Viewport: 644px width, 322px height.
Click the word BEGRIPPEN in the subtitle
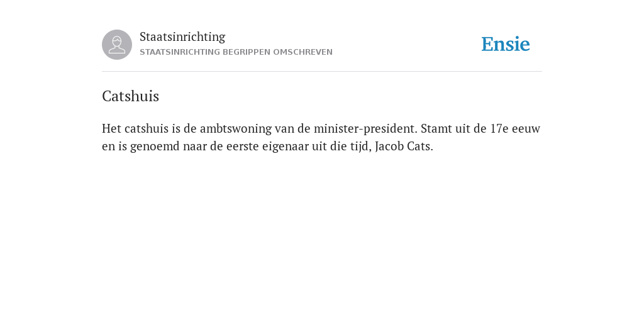[247, 52]
